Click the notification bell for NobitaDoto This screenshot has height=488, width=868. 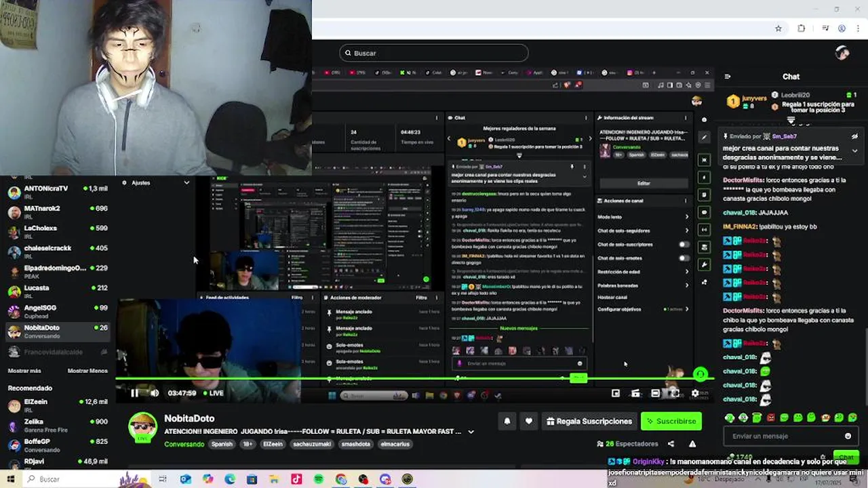pos(507,421)
